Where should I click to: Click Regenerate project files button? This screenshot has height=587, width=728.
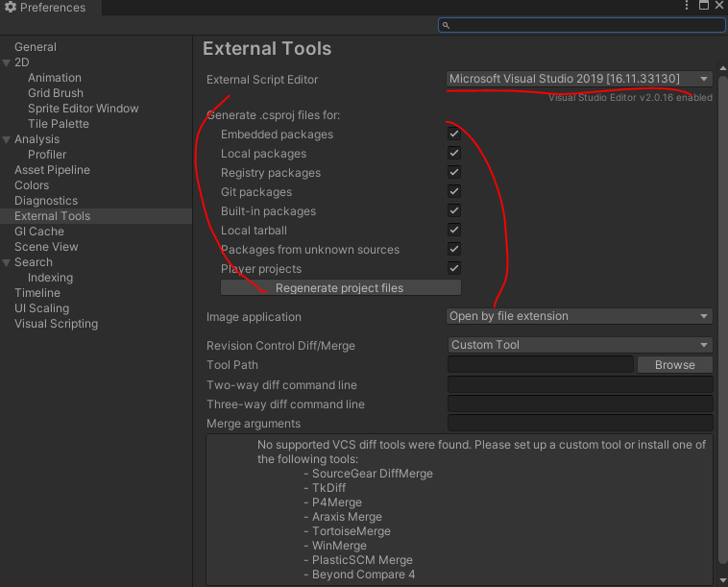click(x=341, y=288)
